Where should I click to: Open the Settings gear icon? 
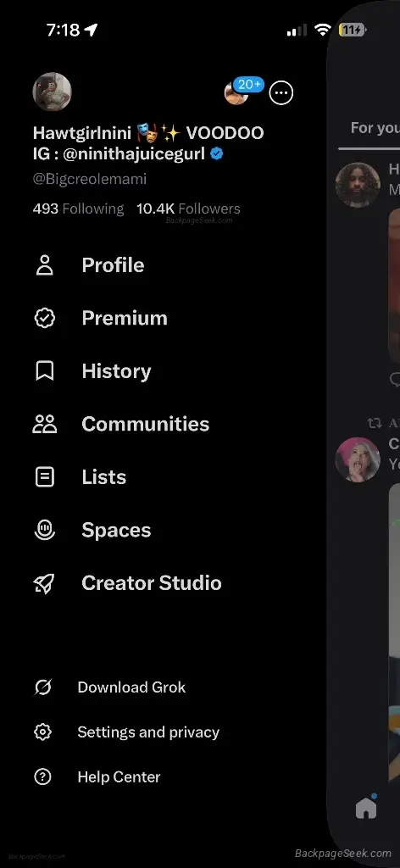[x=42, y=732]
